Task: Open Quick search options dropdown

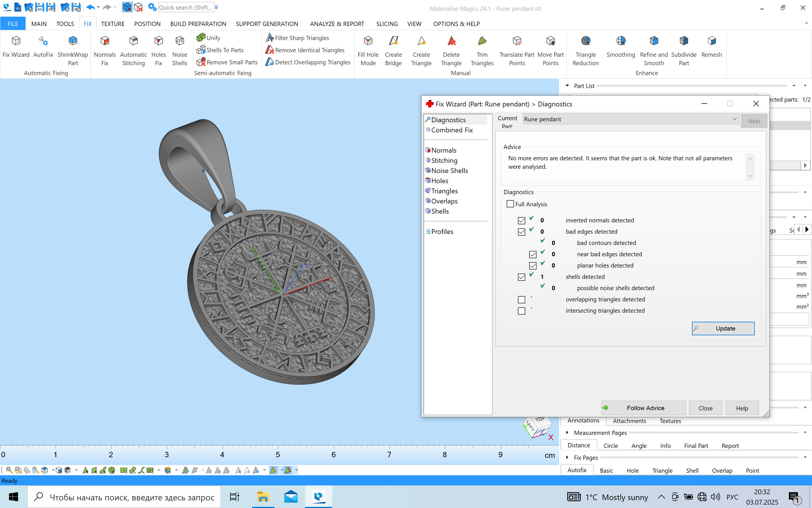Action: tap(217, 7)
